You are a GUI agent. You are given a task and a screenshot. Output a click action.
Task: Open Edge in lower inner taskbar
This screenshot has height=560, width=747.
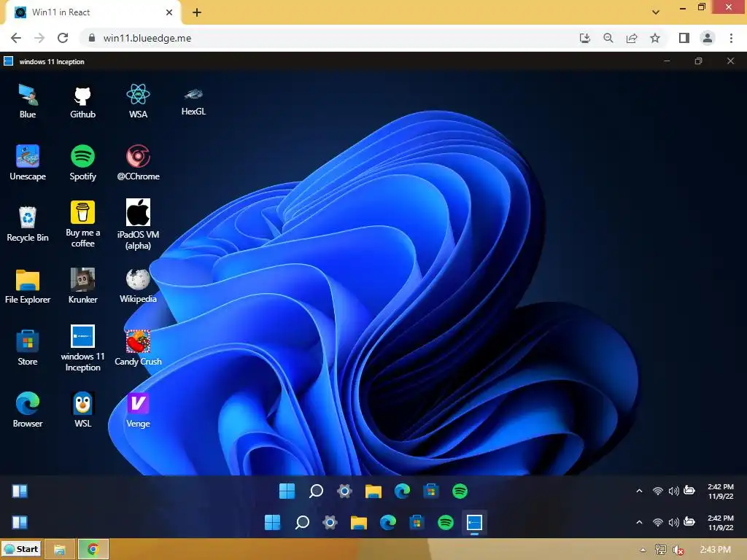(x=388, y=522)
